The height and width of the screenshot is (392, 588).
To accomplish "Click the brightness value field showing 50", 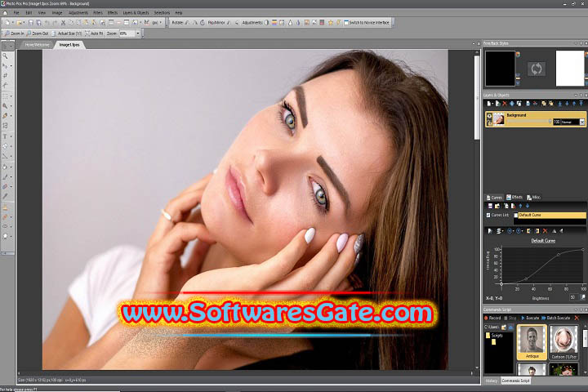I will click(573, 297).
